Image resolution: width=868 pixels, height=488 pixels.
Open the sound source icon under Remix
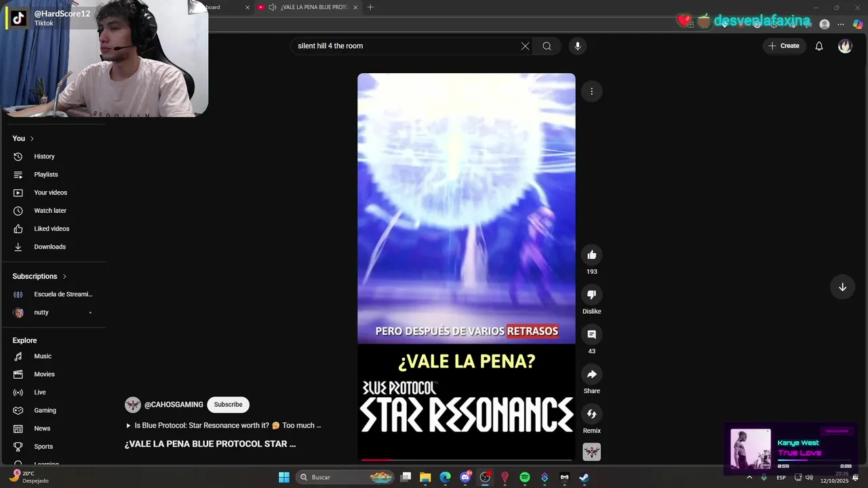pyautogui.click(x=592, y=452)
